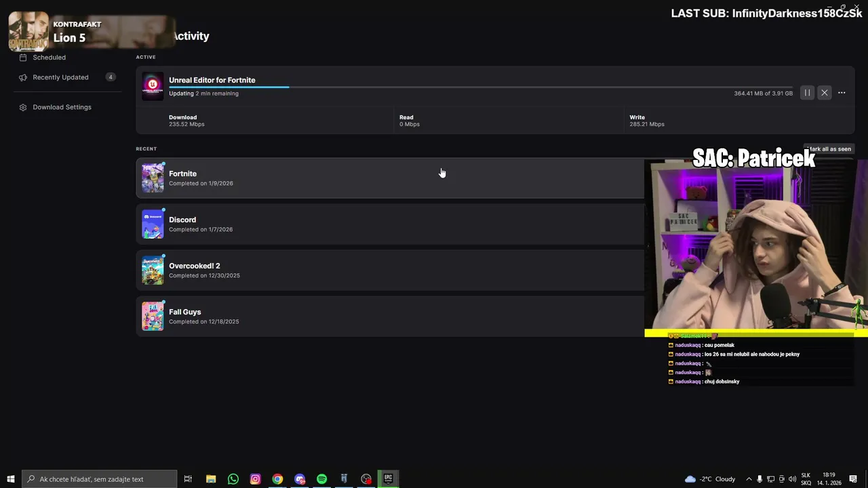868x488 pixels.
Task: Click Completed on 1/7/2026 under Discord
Action: click(x=201, y=230)
